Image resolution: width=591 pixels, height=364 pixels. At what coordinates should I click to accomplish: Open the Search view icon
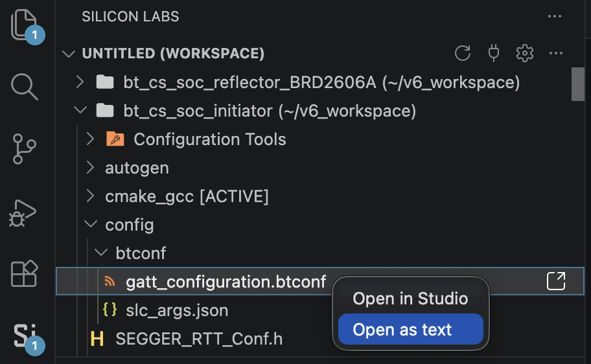pos(24,86)
